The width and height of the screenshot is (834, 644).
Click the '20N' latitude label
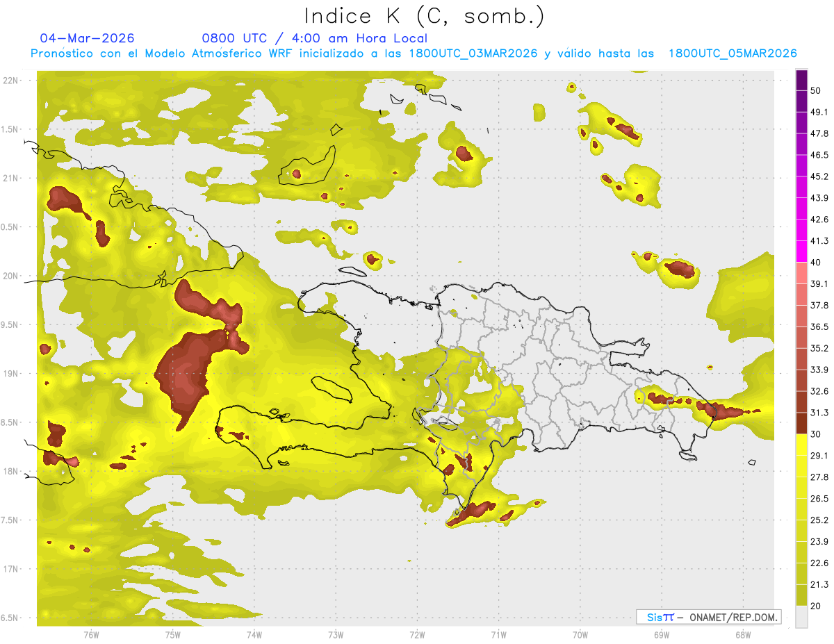11,276
